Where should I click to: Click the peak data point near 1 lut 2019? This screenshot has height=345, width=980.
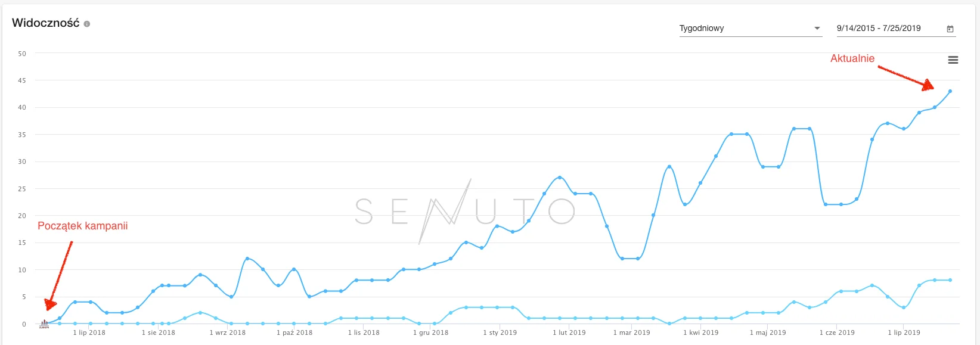tap(560, 178)
